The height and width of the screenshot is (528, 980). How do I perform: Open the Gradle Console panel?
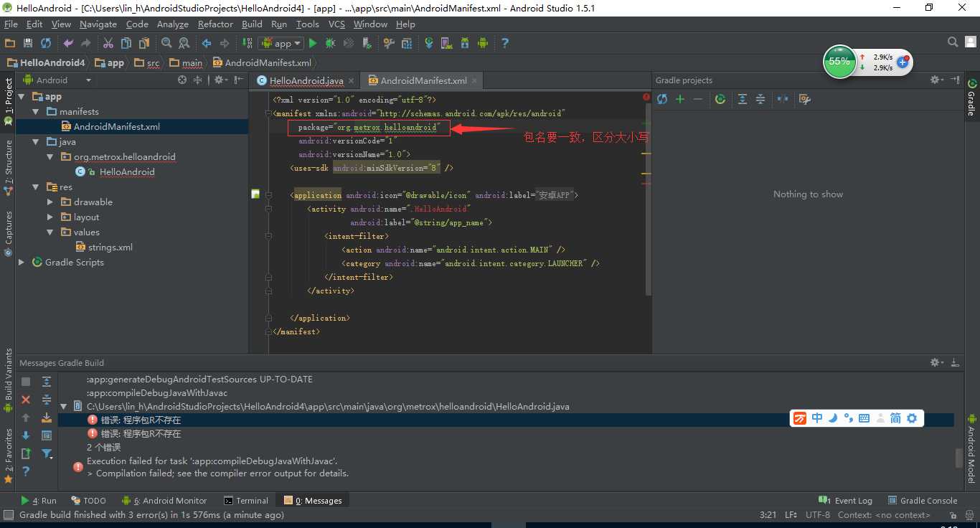(x=923, y=501)
